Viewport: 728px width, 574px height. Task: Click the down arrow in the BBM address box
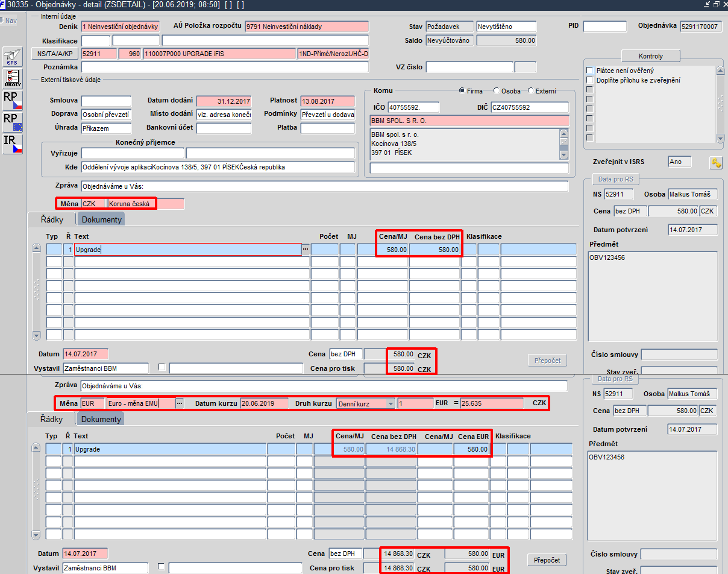[564, 155]
